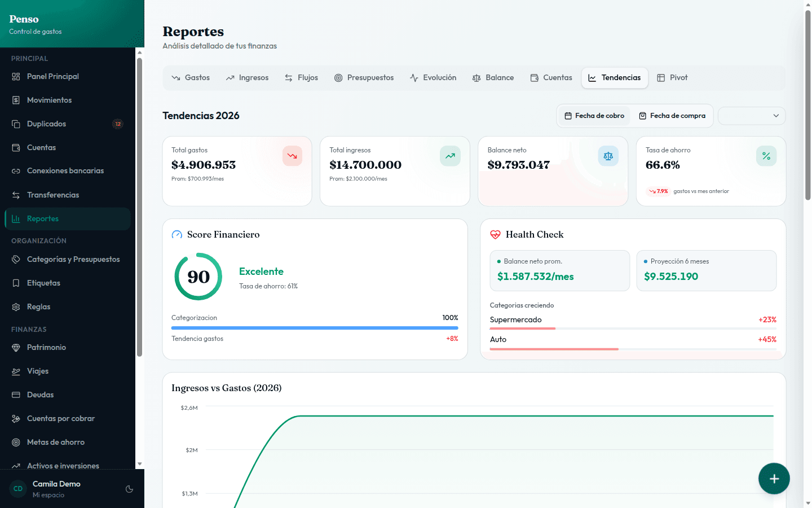This screenshot has width=812, height=508.
Task: Switch to the Evolución tab
Action: (x=433, y=78)
